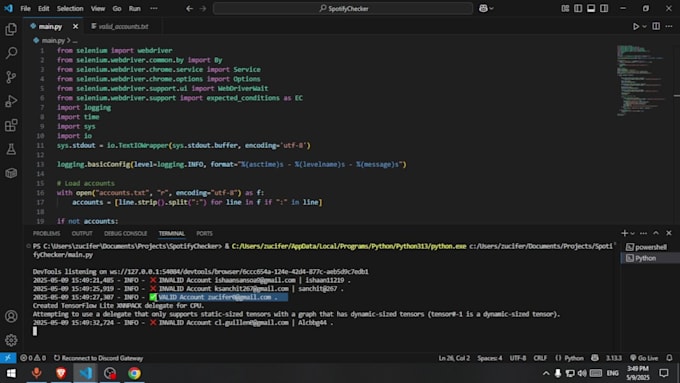
Task: Open the run button dropdown arrow
Action: [x=644, y=26]
